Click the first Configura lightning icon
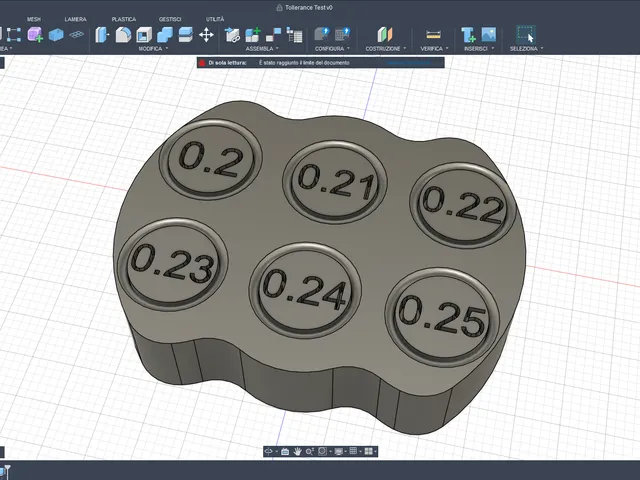The image size is (640, 480). tap(322, 34)
